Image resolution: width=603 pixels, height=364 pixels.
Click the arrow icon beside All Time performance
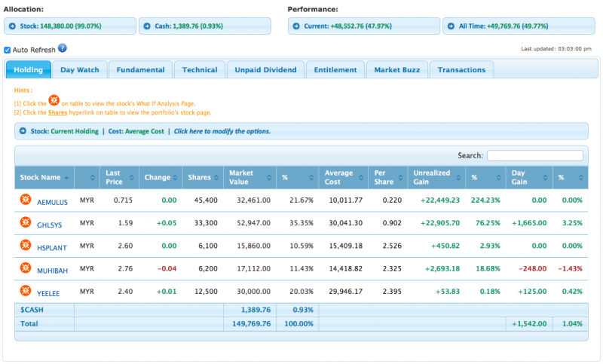(x=450, y=26)
